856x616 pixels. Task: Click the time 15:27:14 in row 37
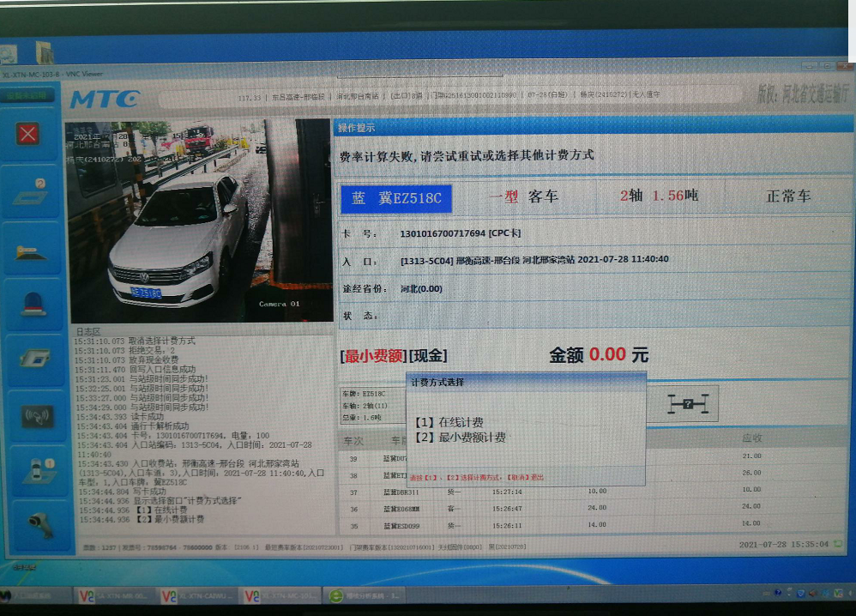(507, 492)
